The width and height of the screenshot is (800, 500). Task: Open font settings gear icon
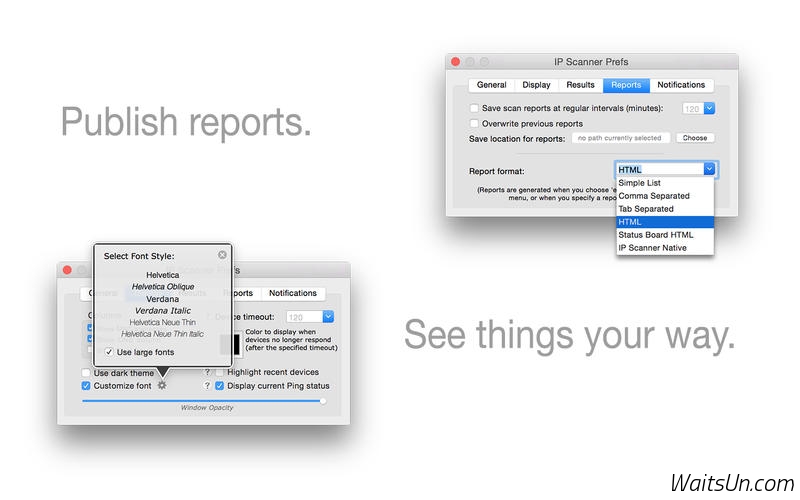pos(162,386)
